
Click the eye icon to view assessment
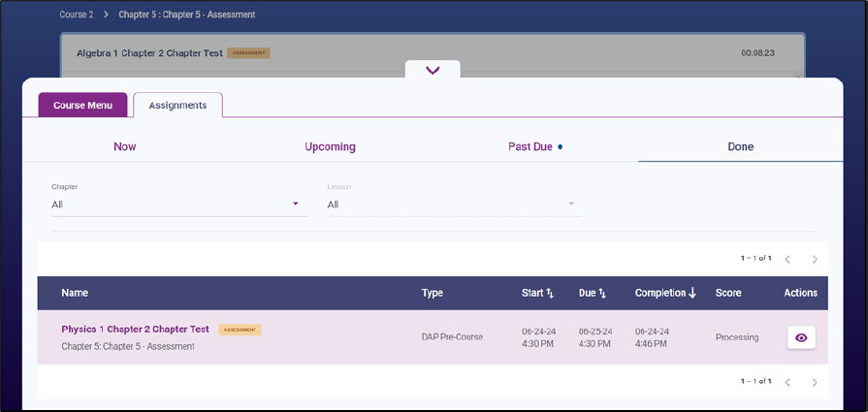point(800,336)
